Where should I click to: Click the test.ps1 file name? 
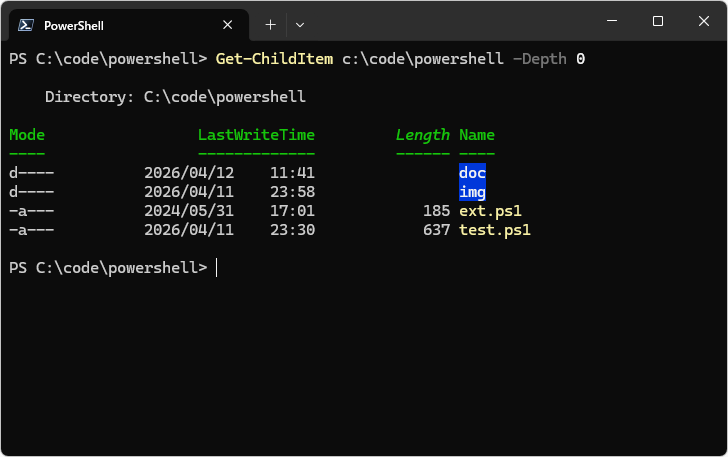tap(494, 230)
